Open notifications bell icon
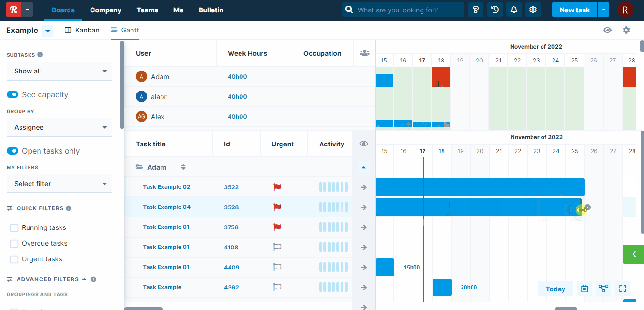The image size is (644, 310). coord(514,10)
